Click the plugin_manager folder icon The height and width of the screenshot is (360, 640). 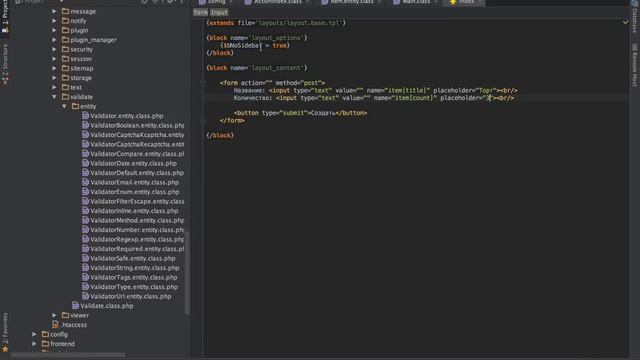65,40
